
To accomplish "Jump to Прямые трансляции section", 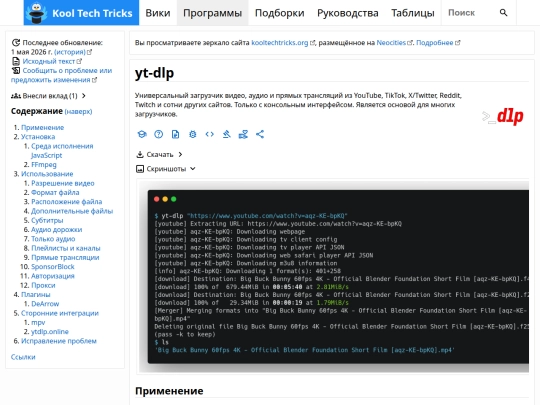I will click(65, 258).
